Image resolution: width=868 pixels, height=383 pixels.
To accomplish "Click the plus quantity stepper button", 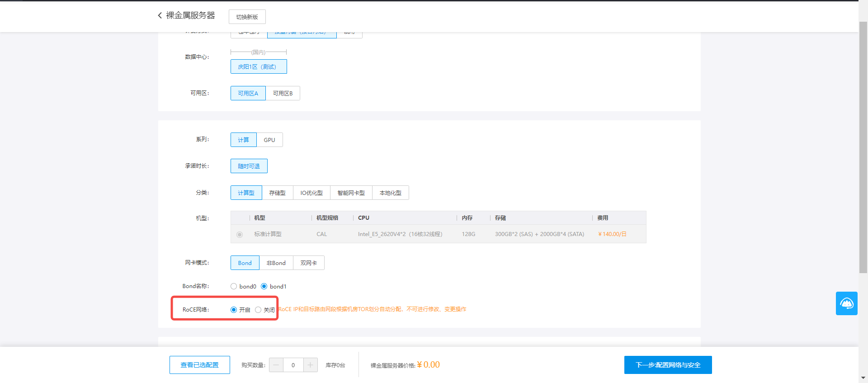I will [x=311, y=365].
